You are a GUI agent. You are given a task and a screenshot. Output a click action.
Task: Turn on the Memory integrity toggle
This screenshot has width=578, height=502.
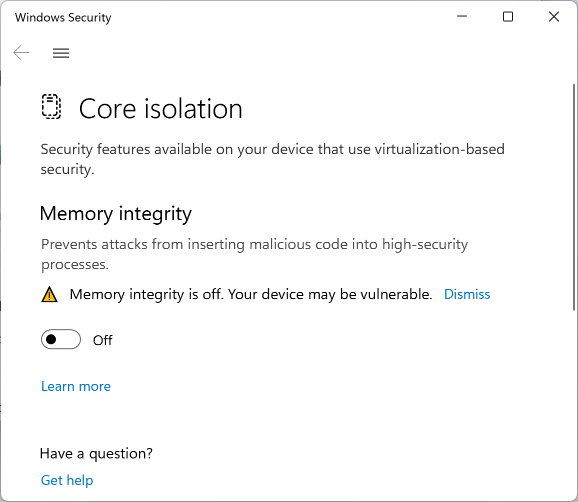pyautogui.click(x=61, y=339)
